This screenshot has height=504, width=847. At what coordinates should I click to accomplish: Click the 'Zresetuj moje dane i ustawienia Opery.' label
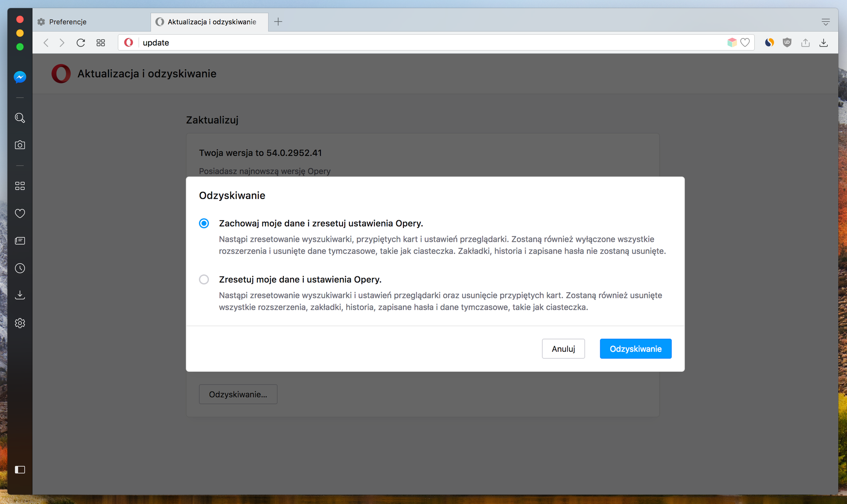tap(300, 279)
